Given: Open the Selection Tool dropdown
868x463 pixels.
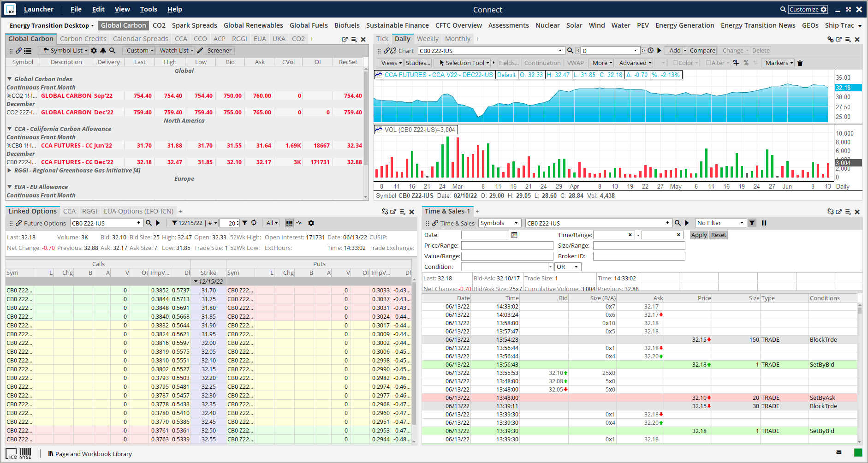Looking at the screenshot, I should coord(463,63).
